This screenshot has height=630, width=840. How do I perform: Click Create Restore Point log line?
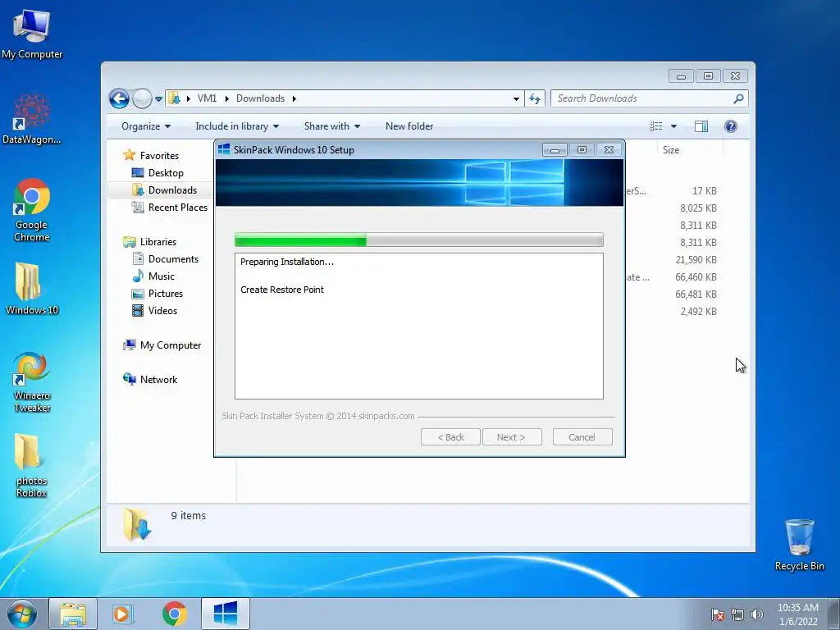[282, 290]
